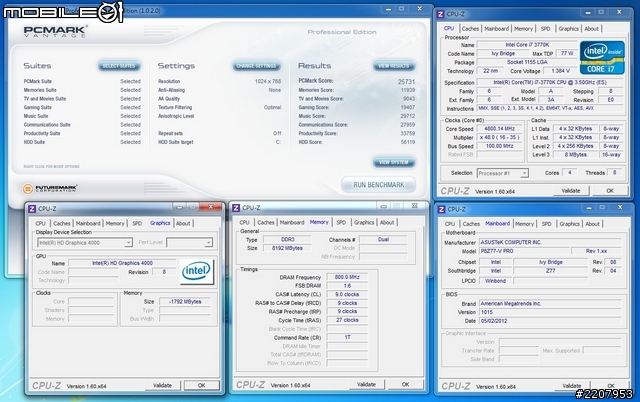This screenshot has width=640, height=402.
Task: Switch to CPU tab in Graphics CPU-Z window
Action: 40,223
